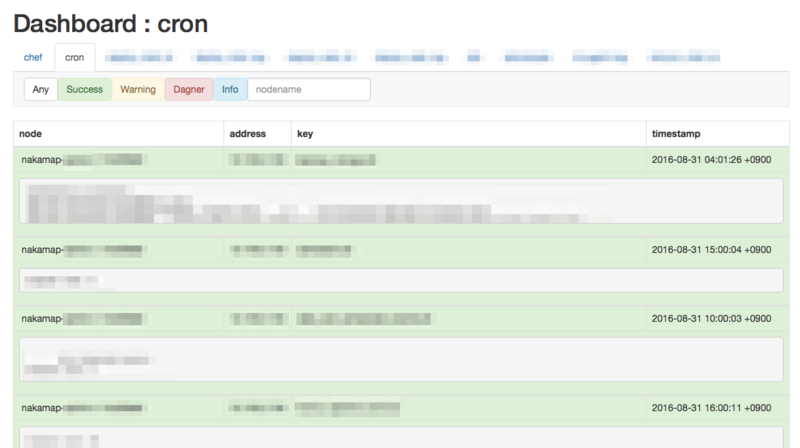Switch to the chef tab
The width and height of the screenshot is (800, 448).
click(x=33, y=58)
